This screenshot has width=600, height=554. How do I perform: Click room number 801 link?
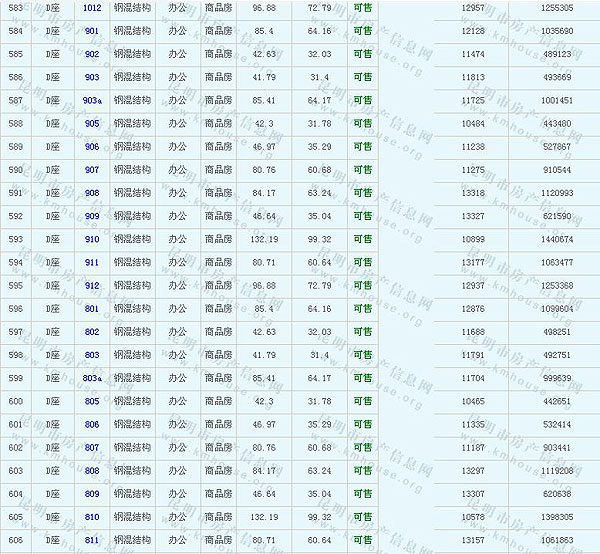[92, 309]
